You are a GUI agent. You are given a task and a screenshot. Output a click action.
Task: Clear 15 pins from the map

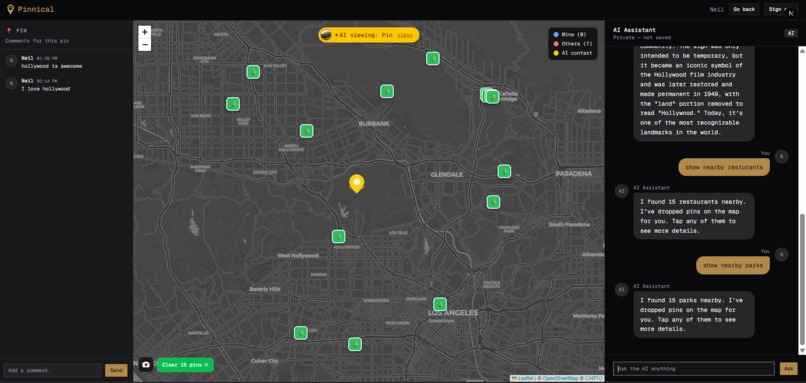pyautogui.click(x=185, y=364)
